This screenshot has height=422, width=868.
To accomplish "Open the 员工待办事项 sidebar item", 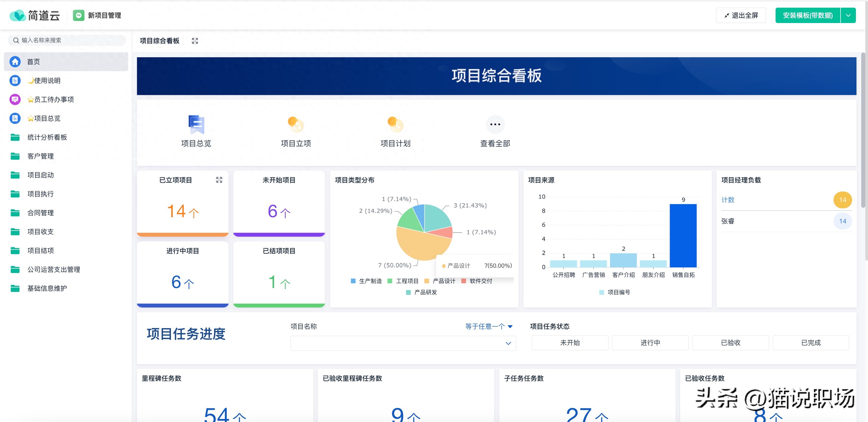I will coord(50,99).
